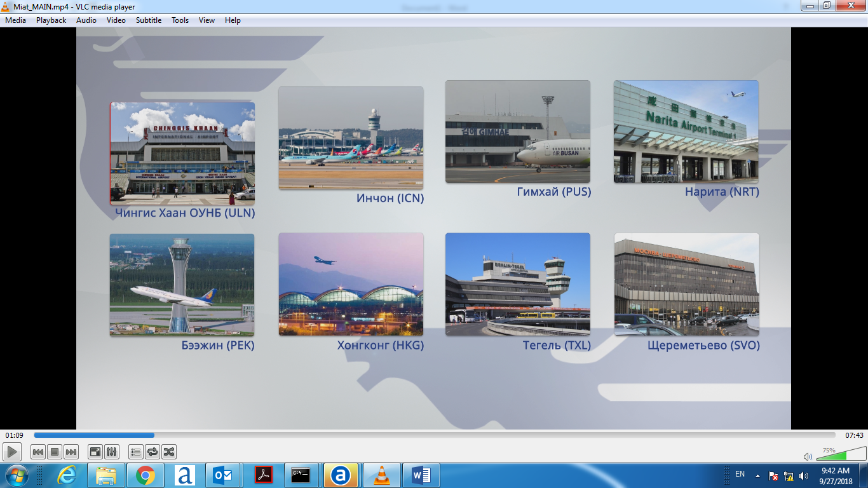Skip to next media track
This screenshot has width=868, height=488.
click(71, 452)
